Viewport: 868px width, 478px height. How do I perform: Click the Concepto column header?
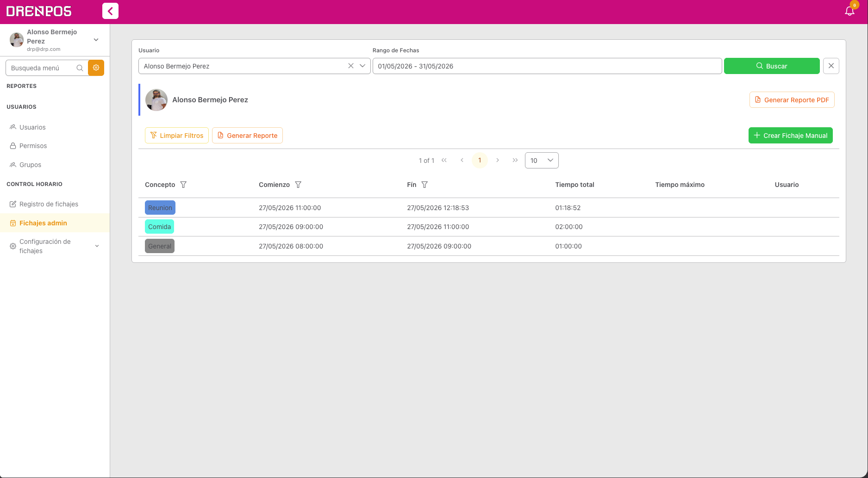tap(160, 185)
